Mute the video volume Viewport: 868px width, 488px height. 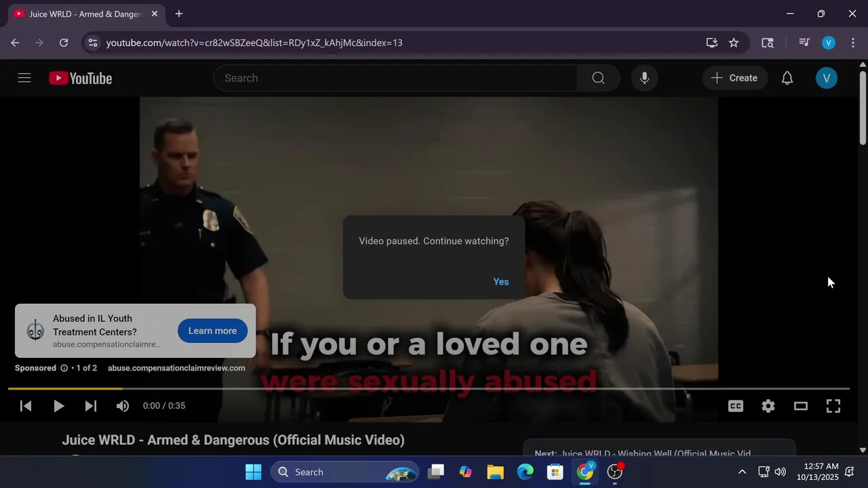pyautogui.click(x=122, y=406)
